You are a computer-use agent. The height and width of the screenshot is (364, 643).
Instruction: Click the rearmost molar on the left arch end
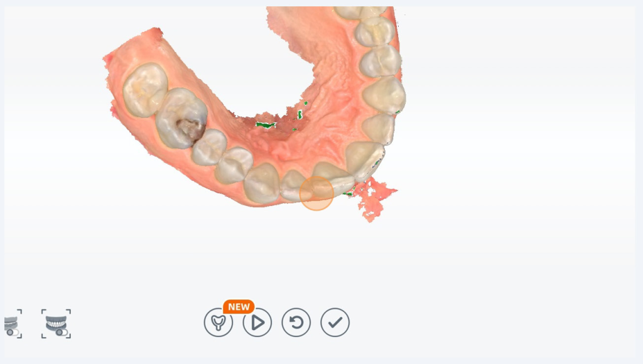pos(145,89)
